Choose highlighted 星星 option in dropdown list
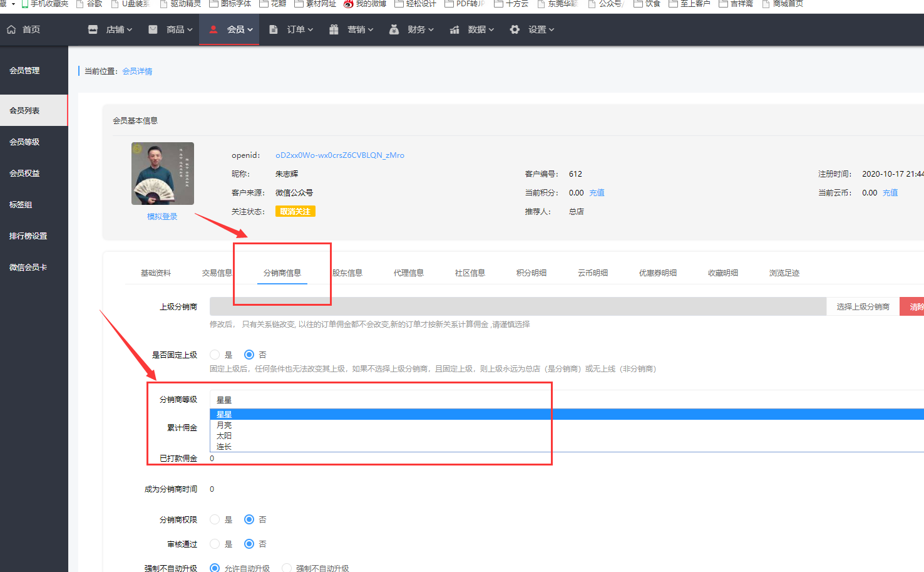Screen dimensions: 924x572 click(x=567, y=414)
